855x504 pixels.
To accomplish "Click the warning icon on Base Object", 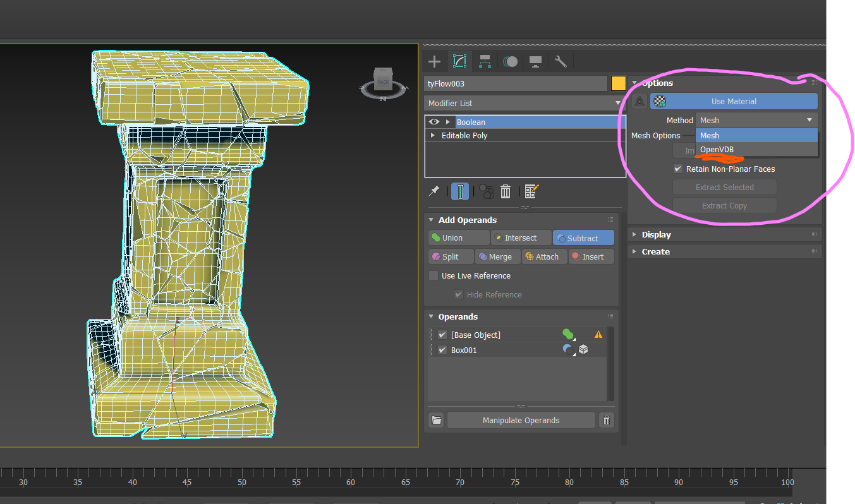I will pyautogui.click(x=598, y=335).
